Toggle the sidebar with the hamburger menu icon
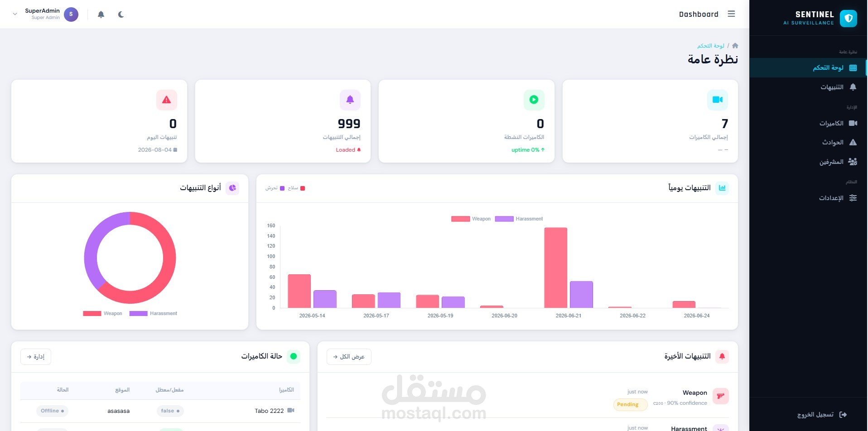 coord(731,14)
